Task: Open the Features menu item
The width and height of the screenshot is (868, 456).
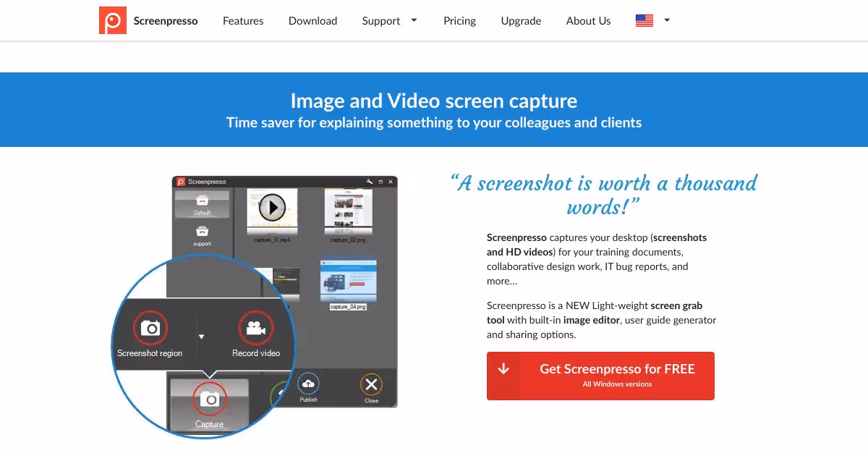Action: click(243, 20)
